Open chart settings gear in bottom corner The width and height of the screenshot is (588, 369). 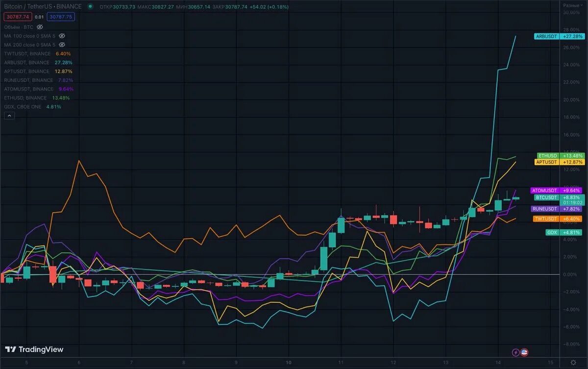[573, 363]
